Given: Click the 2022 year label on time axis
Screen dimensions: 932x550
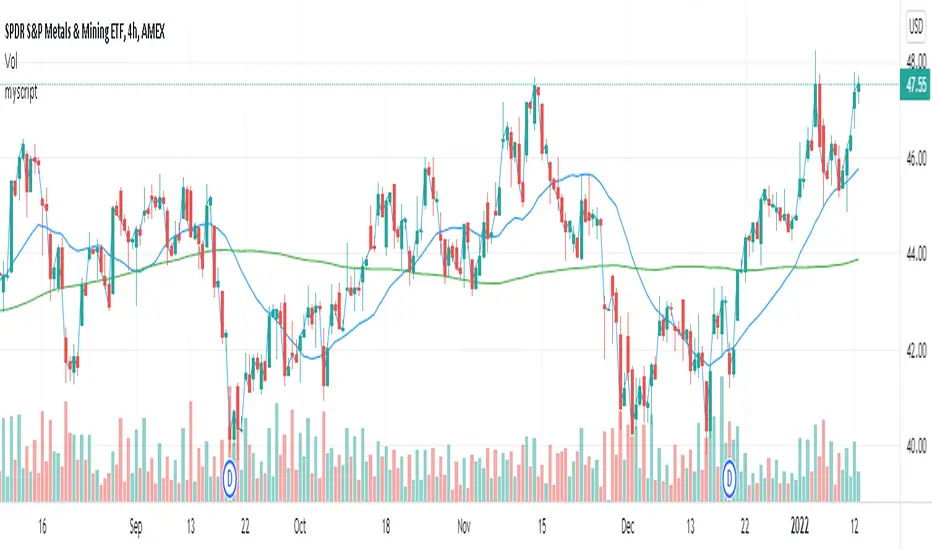Looking at the screenshot, I should coord(799,526).
